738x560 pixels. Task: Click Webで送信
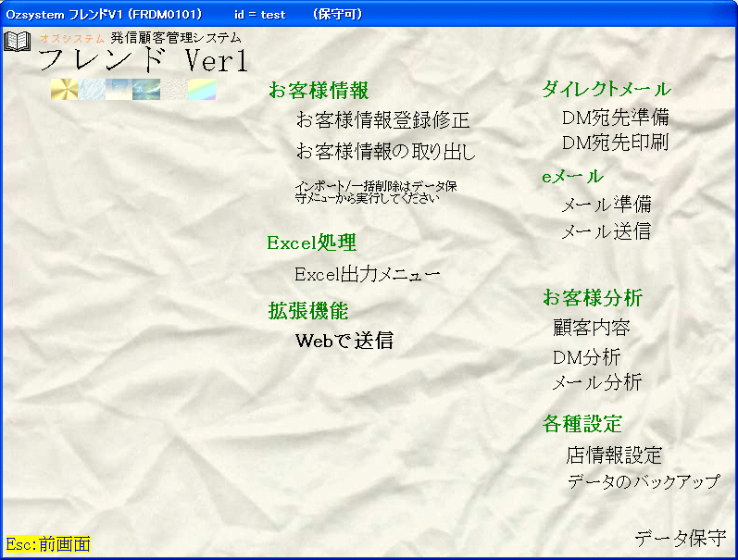point(344,341)
